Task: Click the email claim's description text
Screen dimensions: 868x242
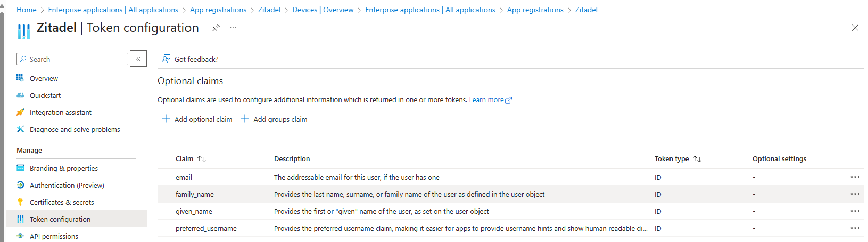Action: tap(357, 177)
